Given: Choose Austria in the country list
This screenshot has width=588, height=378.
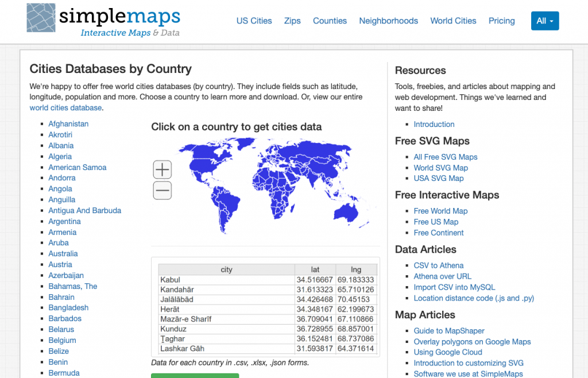Looking at the screenshot, I should [60, 264].
